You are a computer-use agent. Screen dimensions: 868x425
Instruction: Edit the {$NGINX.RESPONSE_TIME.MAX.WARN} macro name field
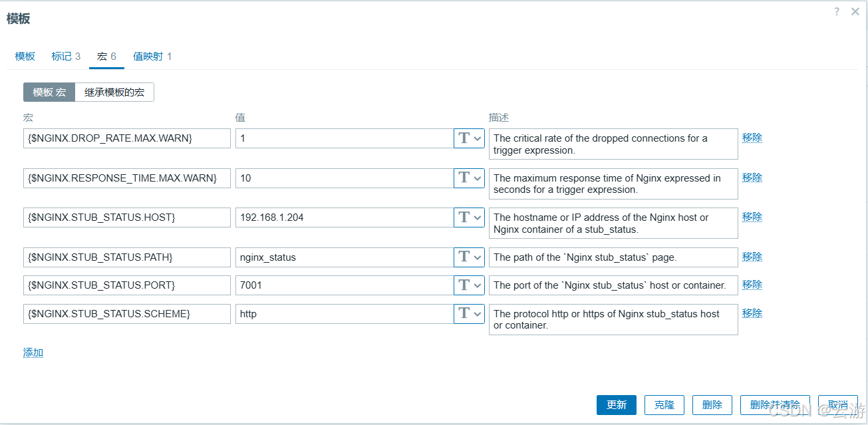pos(127,178)
